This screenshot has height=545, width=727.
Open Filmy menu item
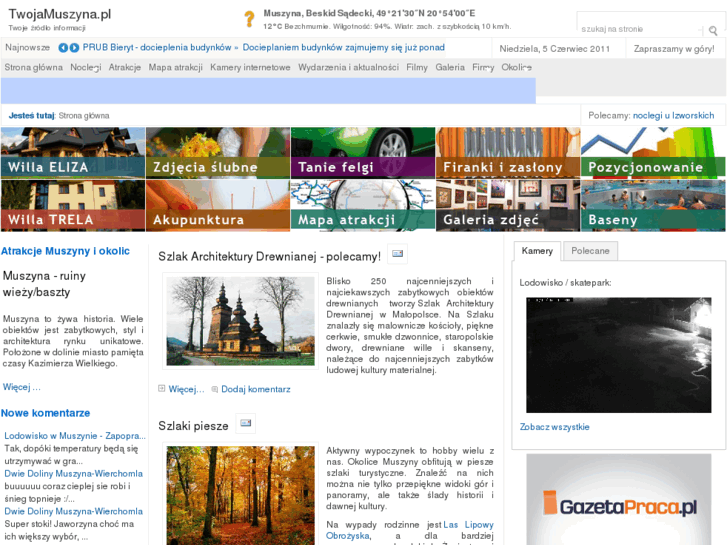point(417,67)
